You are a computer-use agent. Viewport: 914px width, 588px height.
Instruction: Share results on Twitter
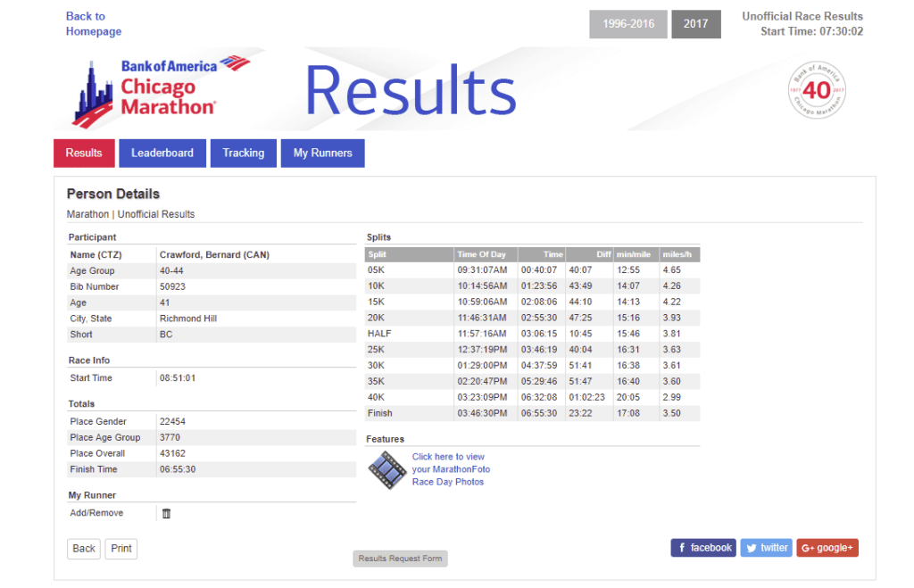point(766,548)
